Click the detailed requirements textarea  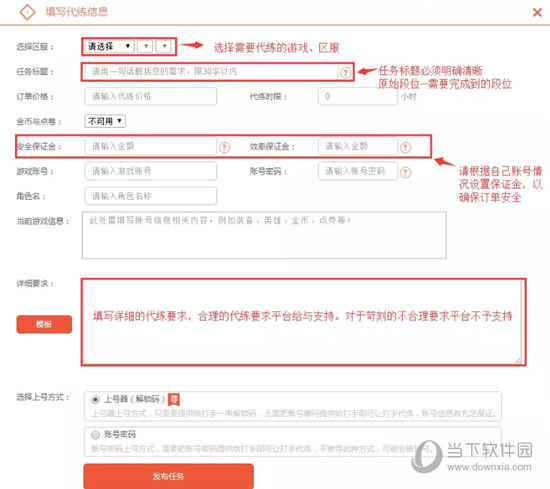pos(302,322)
